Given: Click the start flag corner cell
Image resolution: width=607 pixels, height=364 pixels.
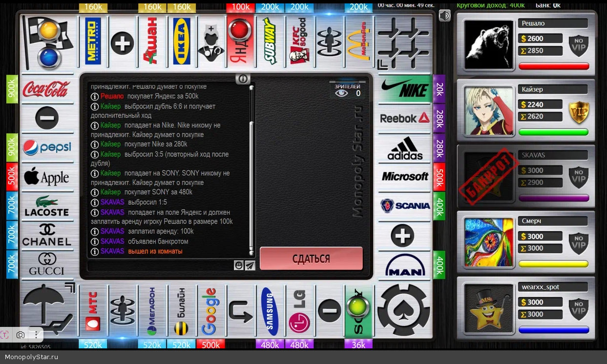Looking at the screenshot, I should pos(49,42).
